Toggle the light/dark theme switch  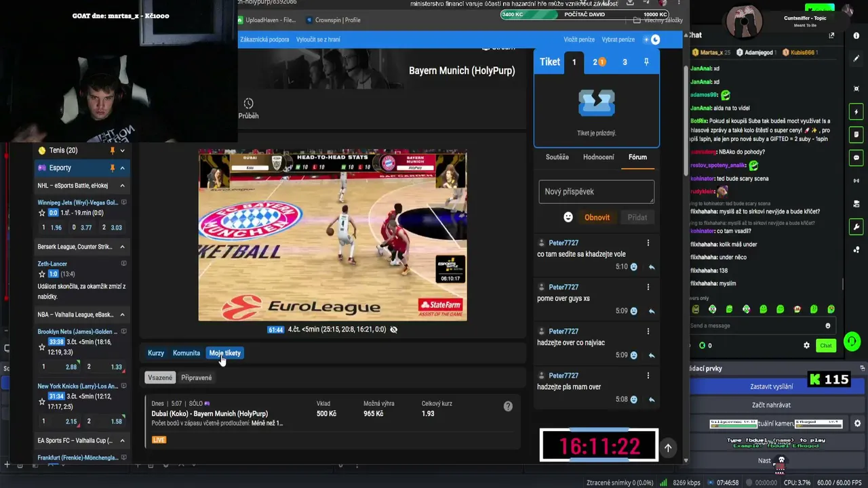point(652,40)
